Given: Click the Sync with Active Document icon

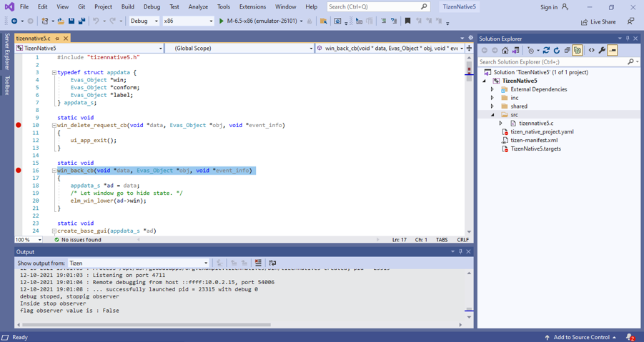Looking at the screenshot, I should pos(546,51).
